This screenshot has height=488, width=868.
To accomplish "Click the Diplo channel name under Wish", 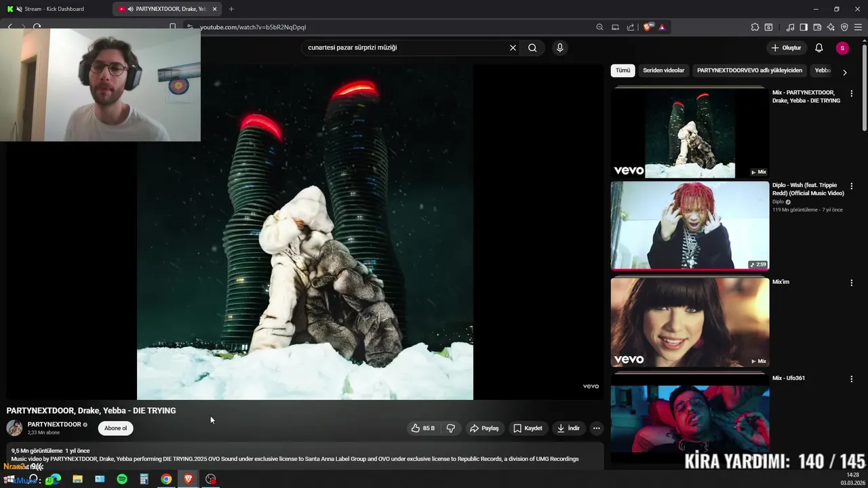I will (778, 201).
